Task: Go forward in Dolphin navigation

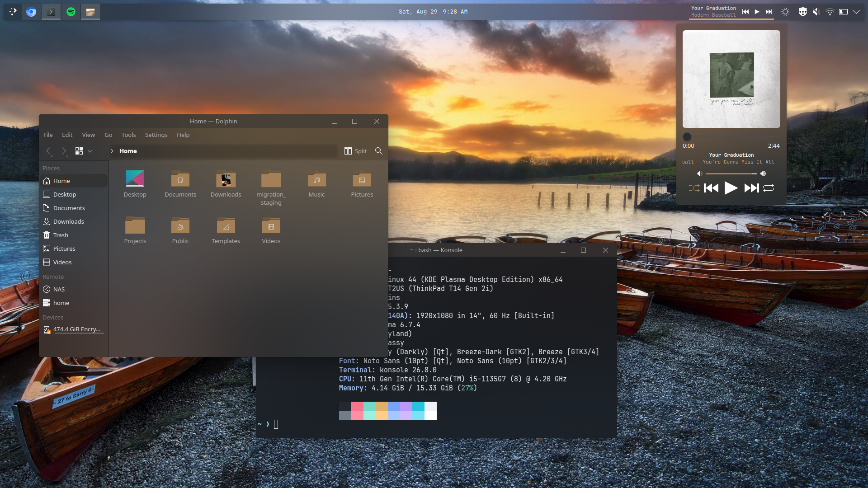Action: click(64, 151)
